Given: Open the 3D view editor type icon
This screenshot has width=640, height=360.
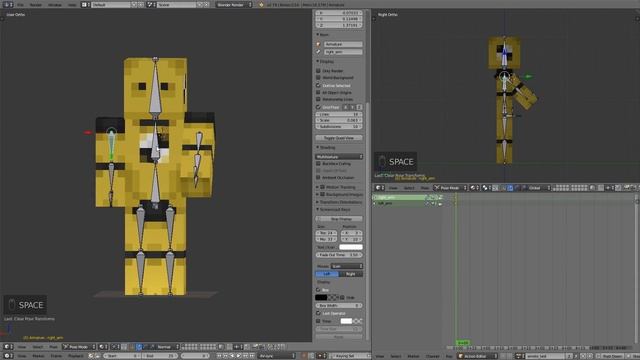Looking at the screenshot, I should [x=7, y=347].
